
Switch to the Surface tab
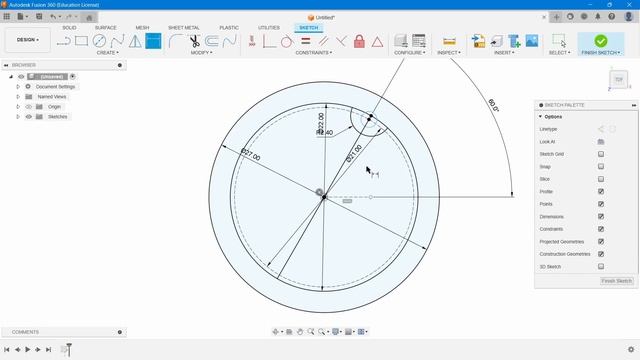point(106,28)
